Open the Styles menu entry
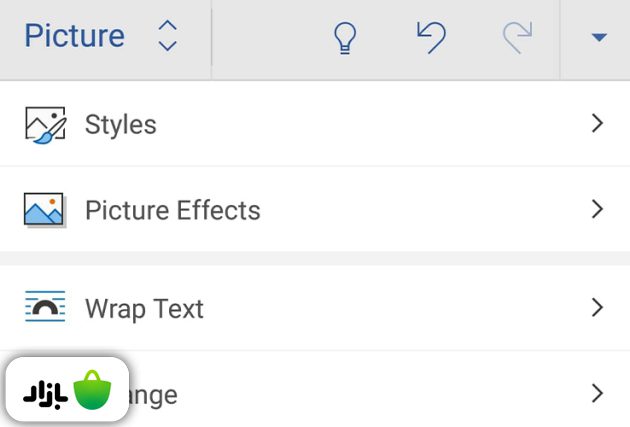Viewport: 630px width, 427px height. tap(120, 125)
